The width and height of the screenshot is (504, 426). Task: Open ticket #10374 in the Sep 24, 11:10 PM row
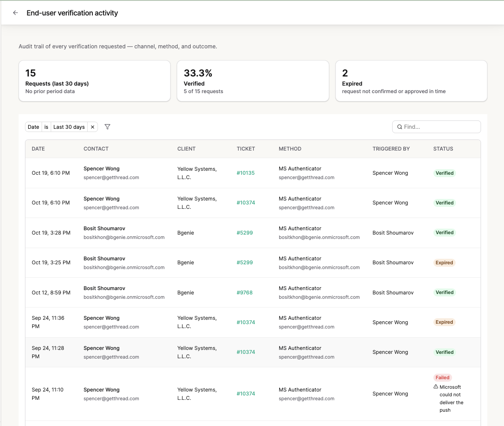coord(246,394)
